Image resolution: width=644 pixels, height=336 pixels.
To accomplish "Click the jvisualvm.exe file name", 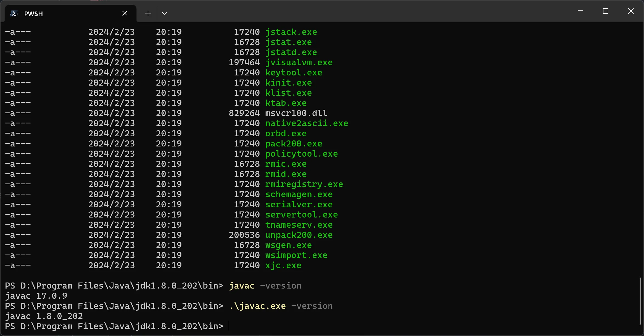I will (299, 63).
